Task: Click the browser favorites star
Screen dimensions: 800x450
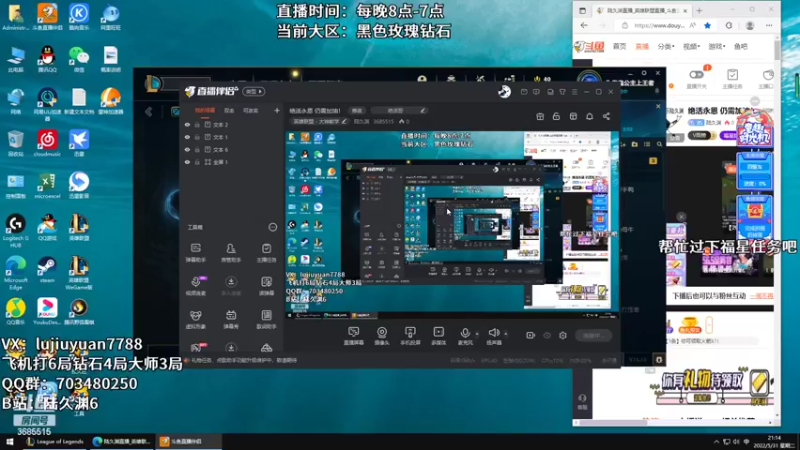Action: click(x=707, y=25)
